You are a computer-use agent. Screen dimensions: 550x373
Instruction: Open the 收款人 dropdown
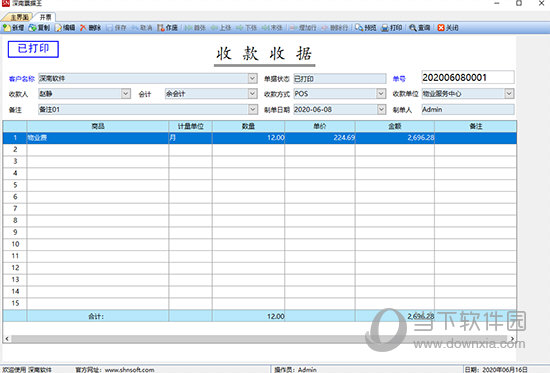[x=126, y=94]
